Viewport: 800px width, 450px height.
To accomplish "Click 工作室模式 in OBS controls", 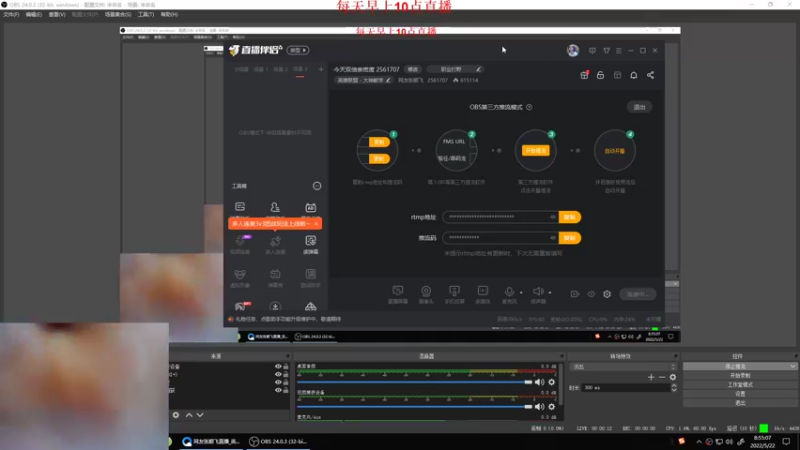I will pos(740,385).
